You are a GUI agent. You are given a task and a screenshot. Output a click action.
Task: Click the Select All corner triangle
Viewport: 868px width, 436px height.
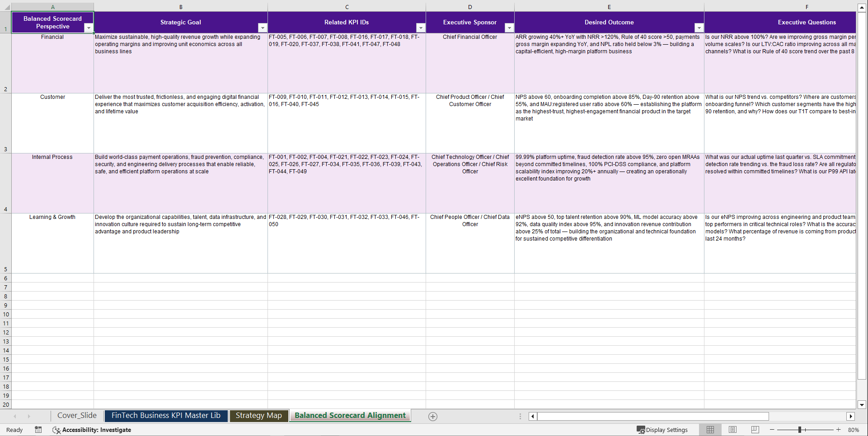pos(6,7)
